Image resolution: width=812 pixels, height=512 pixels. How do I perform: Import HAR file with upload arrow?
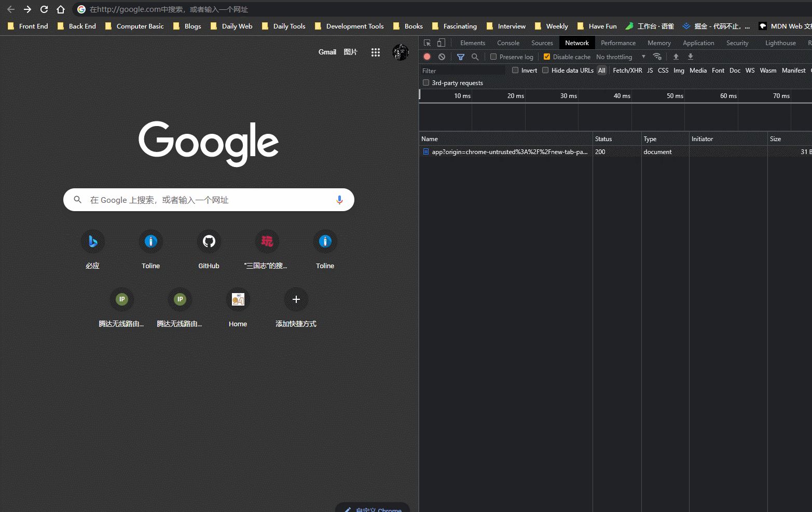coord(676,57)
